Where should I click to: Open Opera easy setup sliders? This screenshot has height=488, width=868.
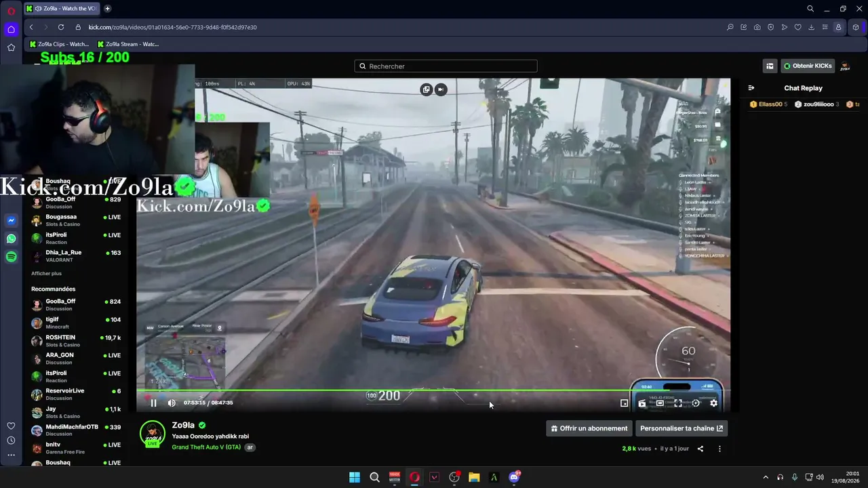pos(825,27)
